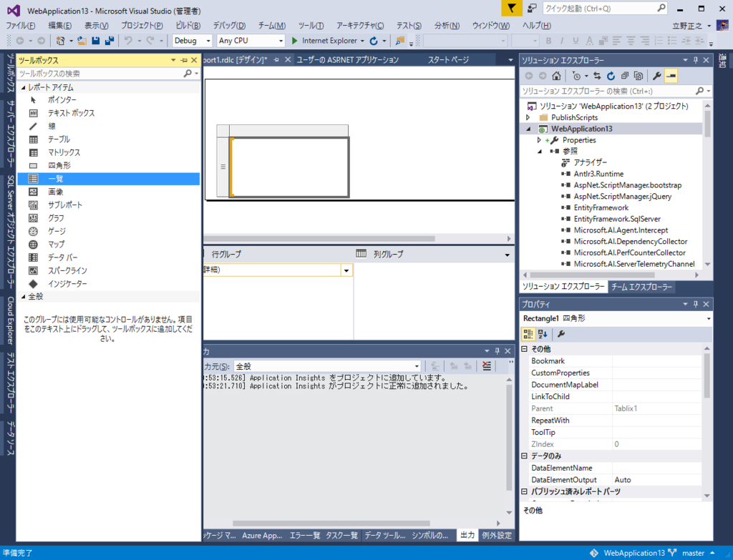Select EntityFramework reference in solution tree
The image size is (733, 560).
[x=601, y=208]
